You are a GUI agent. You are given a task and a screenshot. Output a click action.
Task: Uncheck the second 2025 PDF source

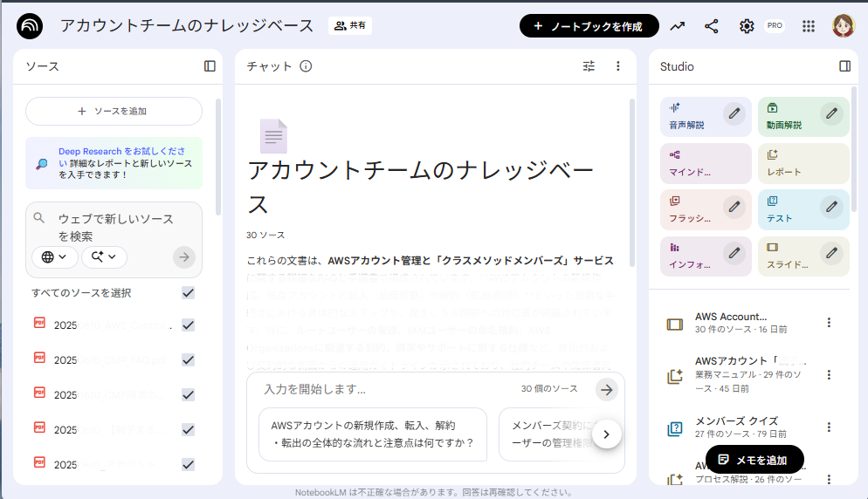[x=189, y=360]
